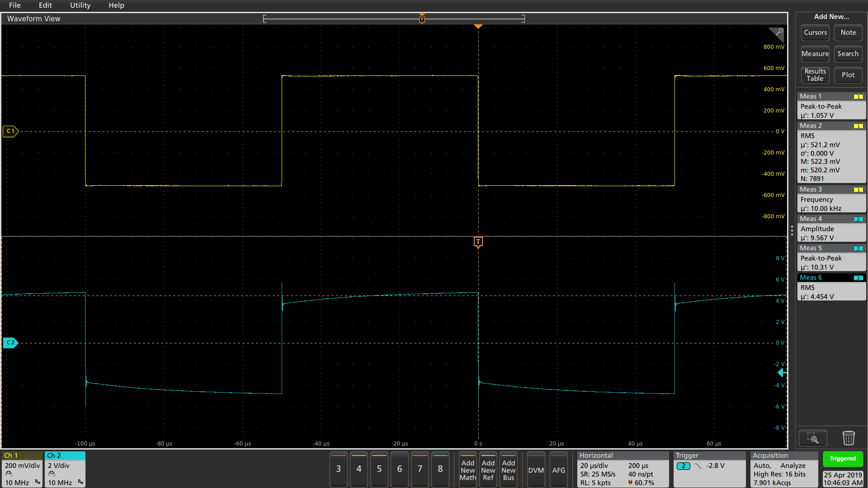Select the Meas 2 RMS badge
The width and height of the screenshot is (868, 488).
[831, 152]
